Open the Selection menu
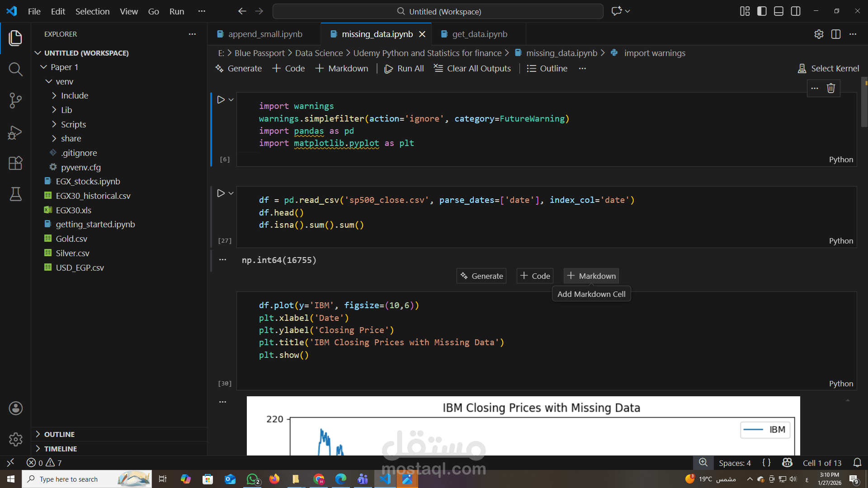This screenshot has width=868, height=488. [x=92, y=11]
